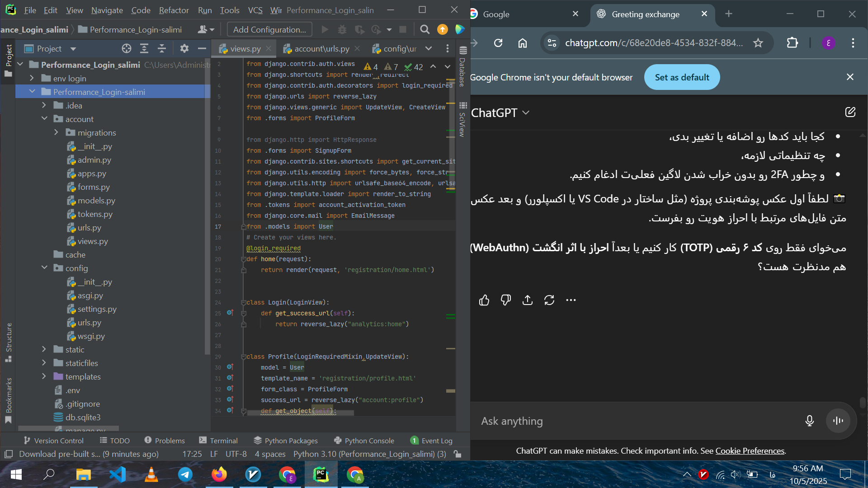868x488 pixels.
Task: Open the Navigate menu
Action: 107,10
